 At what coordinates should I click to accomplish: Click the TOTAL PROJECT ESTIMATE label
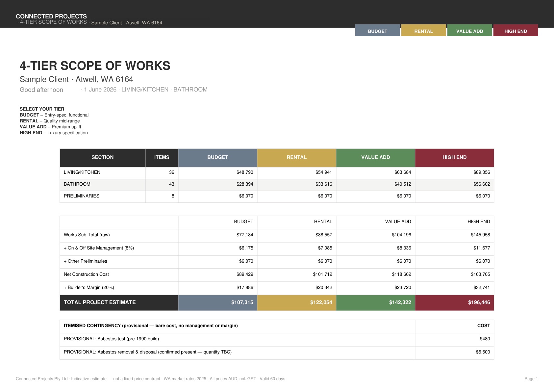tap(100, 302)
